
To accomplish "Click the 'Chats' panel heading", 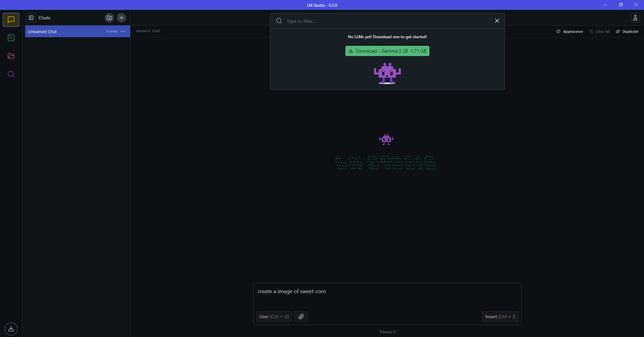I will coord(45,18).
